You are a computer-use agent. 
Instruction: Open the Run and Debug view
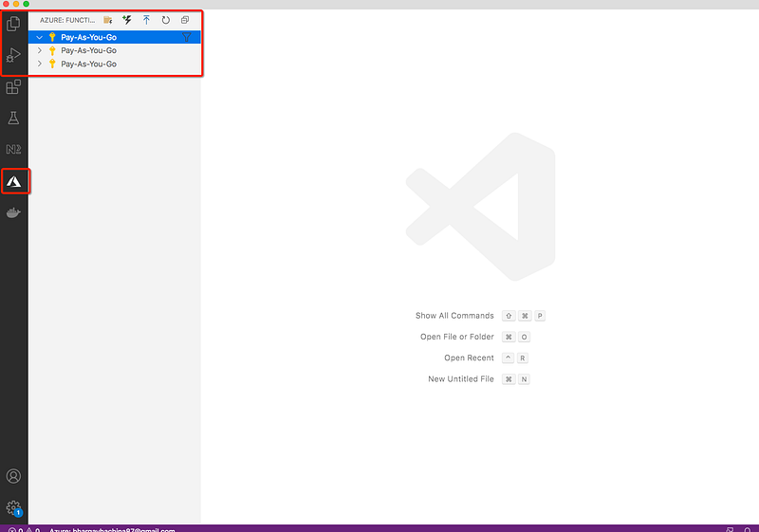tap(13, 55)
